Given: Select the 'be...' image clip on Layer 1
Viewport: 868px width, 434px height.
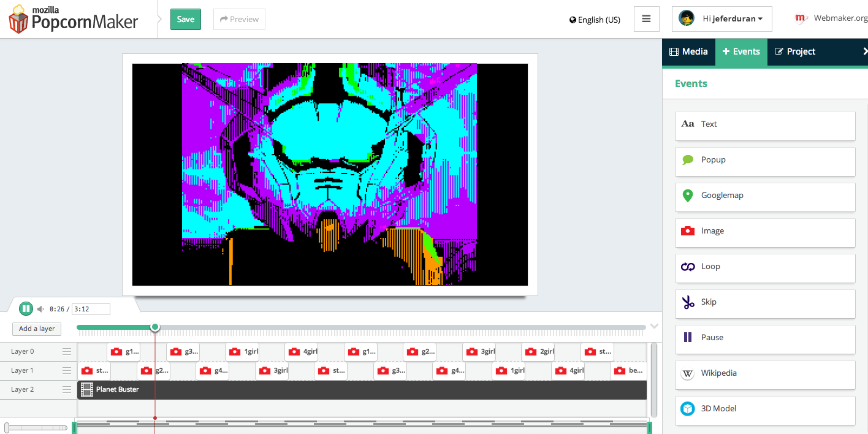Looking at the screenshot, I should [x=628, y=371].
